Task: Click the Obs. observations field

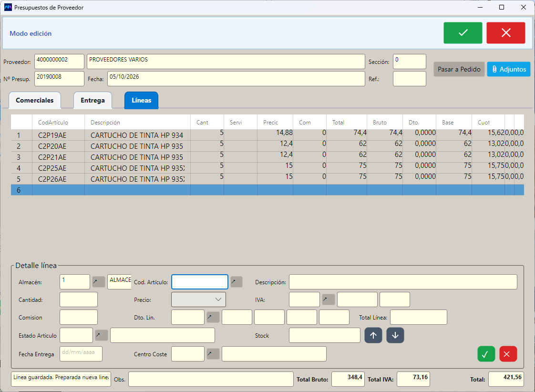Action: 211,379
